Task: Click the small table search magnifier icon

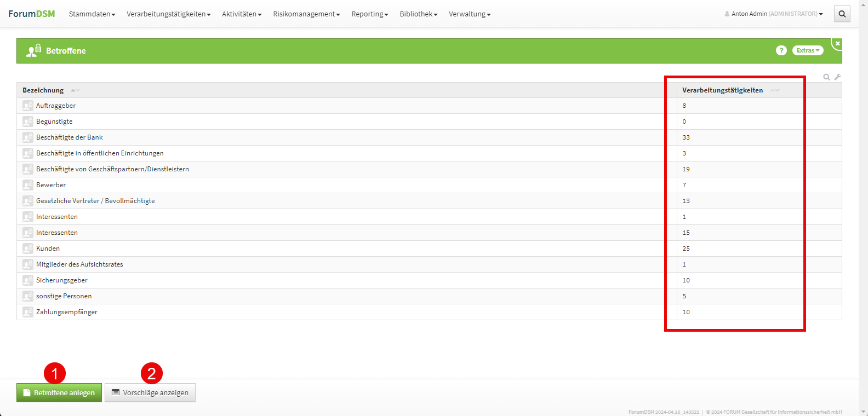Action: [826, 77]
